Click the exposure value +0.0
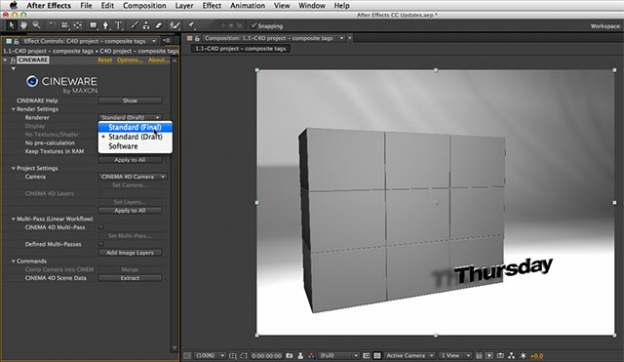Screen dimensions: 624x362 536,356
